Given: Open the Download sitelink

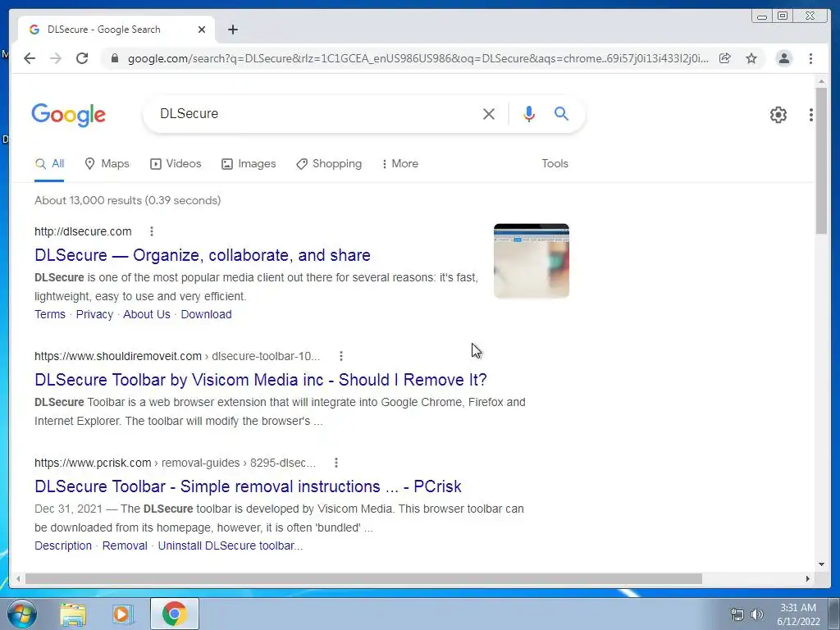Looking at the screenshot, I should 206,314.
